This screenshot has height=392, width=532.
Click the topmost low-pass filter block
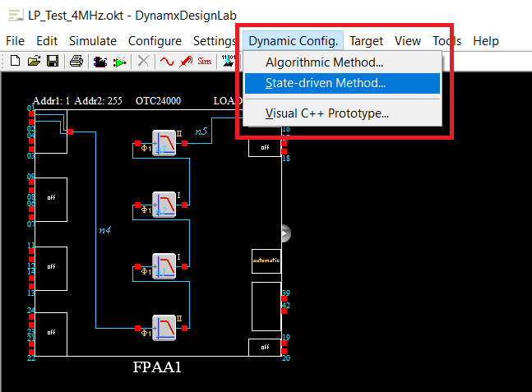click(164, 141)
